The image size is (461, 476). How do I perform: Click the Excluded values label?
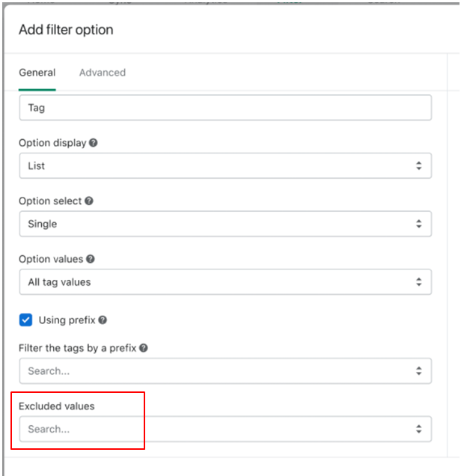point(57,406)
